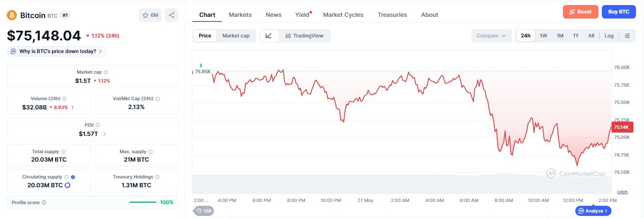Click circulating supply progress ring icon
This screenshot has width=644, height=218.
click(x=67, y=185)
